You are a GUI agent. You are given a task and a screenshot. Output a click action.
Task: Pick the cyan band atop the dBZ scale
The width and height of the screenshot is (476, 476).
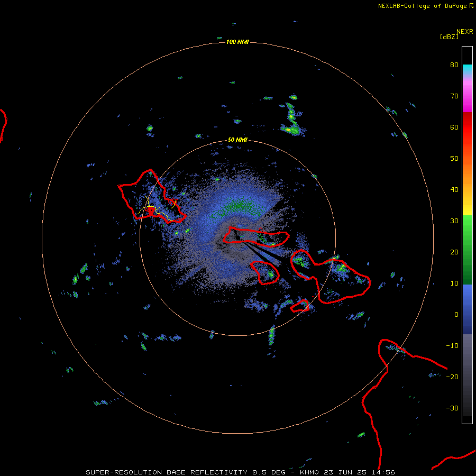point(467,68)
